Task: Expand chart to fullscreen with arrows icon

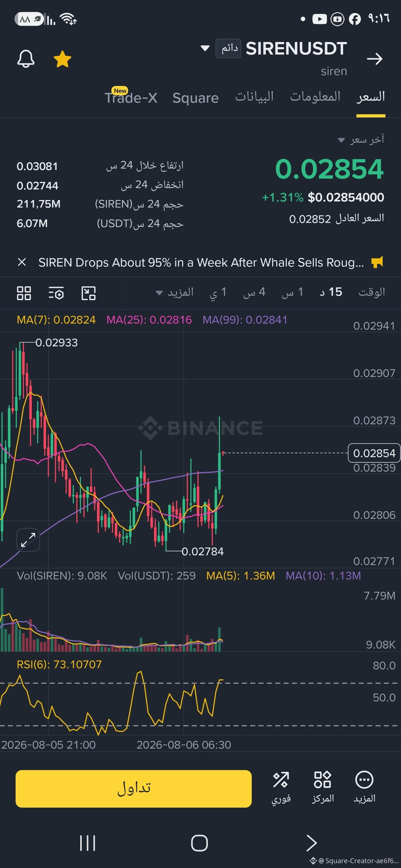Action: tap(28, 540)
